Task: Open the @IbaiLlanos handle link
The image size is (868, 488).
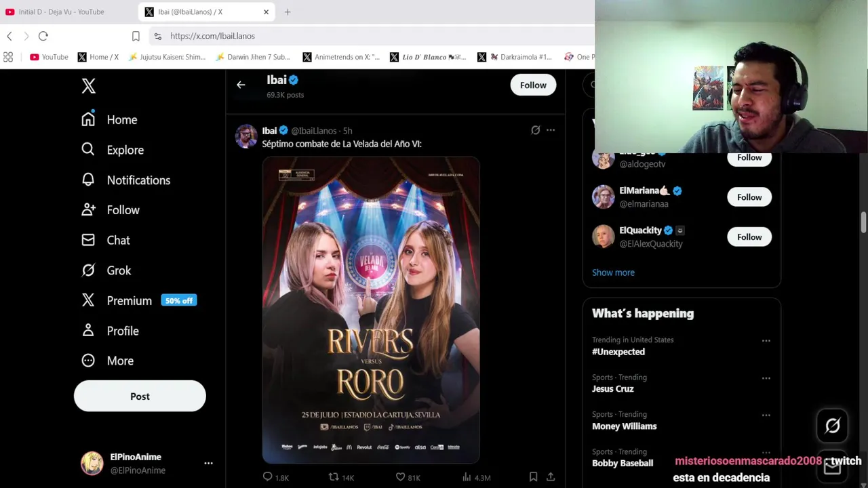Action: (x=314, y=131)
